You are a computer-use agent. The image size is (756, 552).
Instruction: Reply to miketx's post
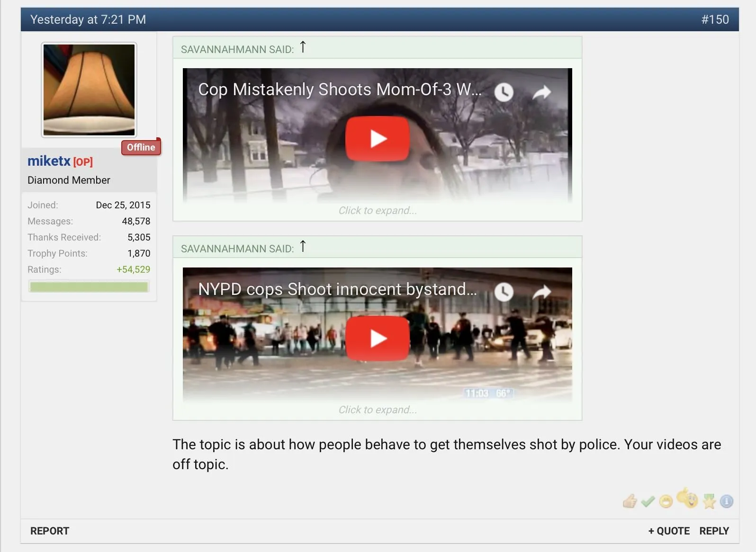pos(714,531)
